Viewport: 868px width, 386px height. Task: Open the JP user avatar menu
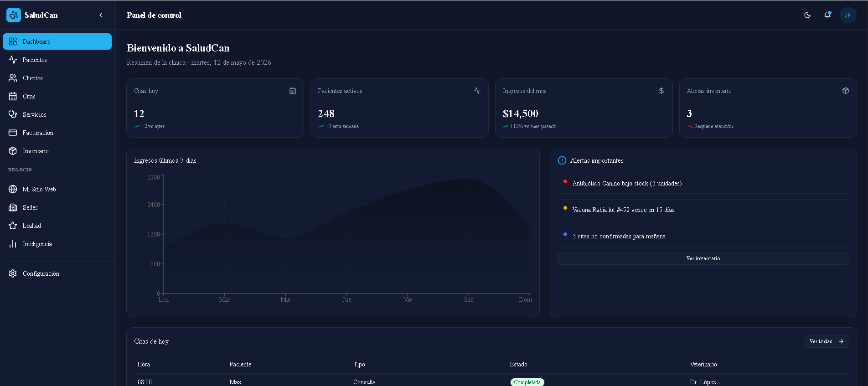[848, 15]
